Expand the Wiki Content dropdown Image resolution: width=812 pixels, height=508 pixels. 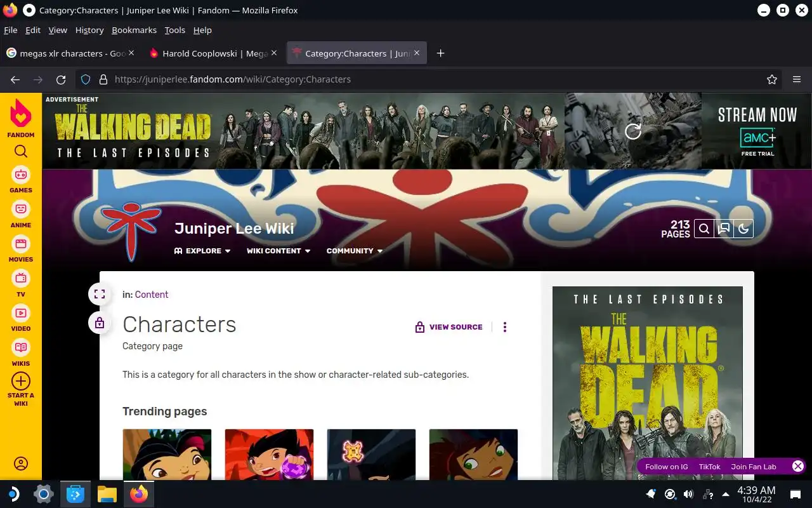(x=278, y=251)
